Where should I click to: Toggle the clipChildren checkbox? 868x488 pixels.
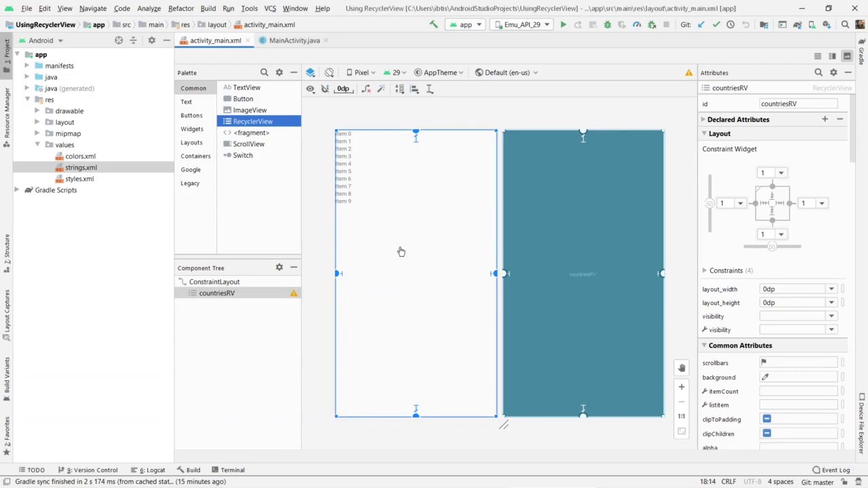(x=767, y=433)
